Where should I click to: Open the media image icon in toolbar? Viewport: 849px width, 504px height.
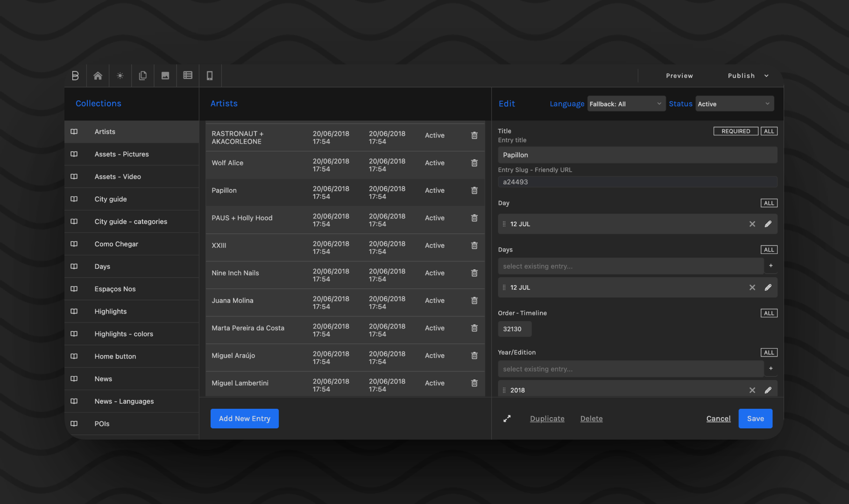tap(165, 76)
